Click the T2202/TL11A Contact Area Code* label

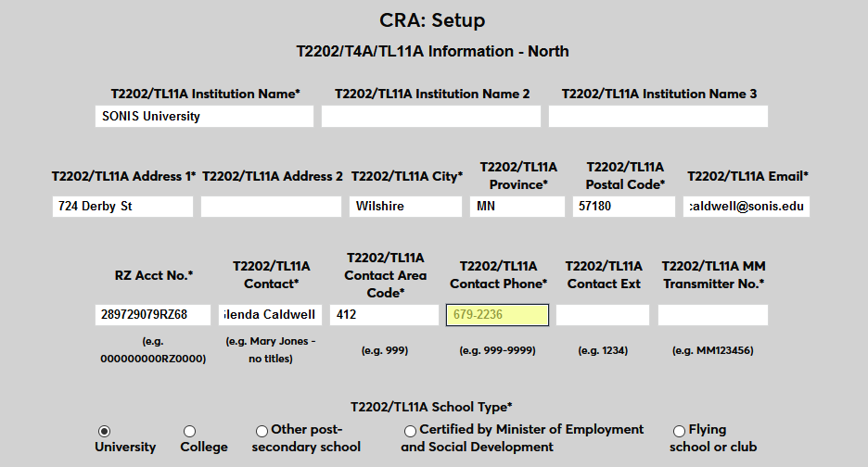tap(385, 275)
